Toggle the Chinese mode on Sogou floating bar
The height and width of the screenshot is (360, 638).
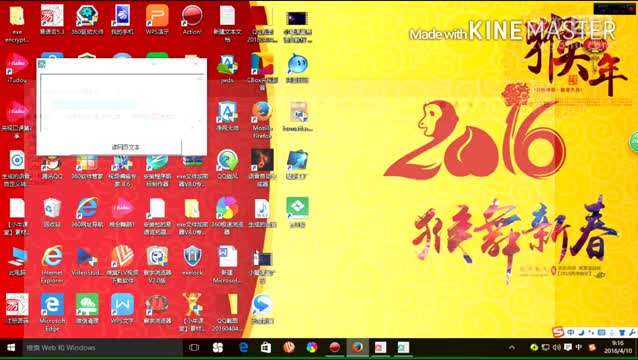point(571,332)
